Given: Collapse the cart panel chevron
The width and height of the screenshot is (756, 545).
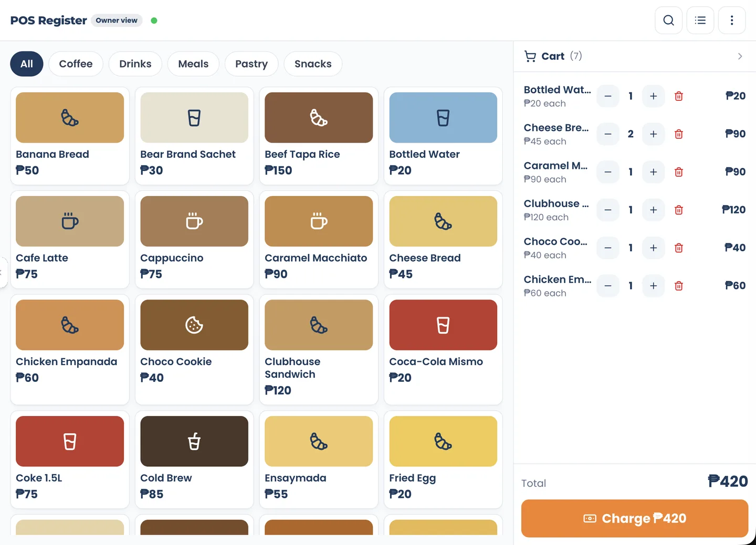Looking at the screenshot, I should click(x=740, y=56).
